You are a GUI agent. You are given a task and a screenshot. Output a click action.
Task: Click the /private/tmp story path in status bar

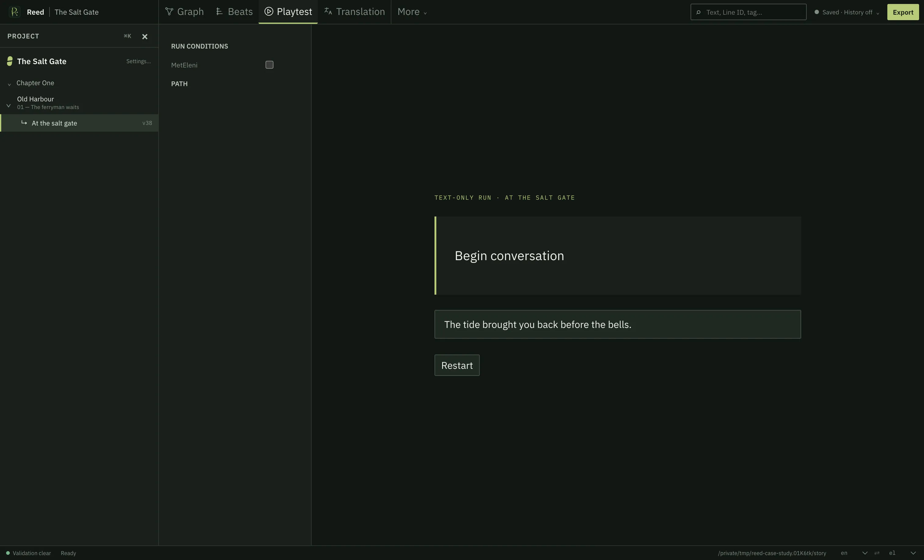pyautogui.click(x=772, y=553)
